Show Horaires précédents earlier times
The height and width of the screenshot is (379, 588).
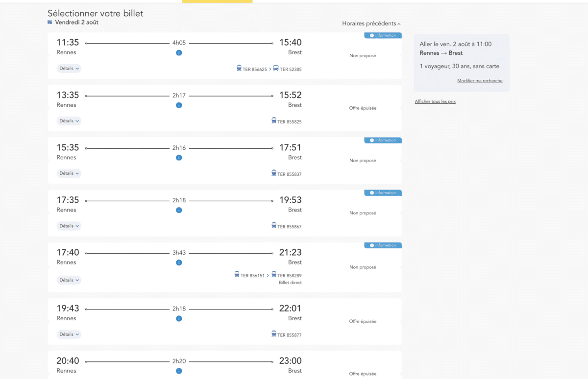pos(371,24)
